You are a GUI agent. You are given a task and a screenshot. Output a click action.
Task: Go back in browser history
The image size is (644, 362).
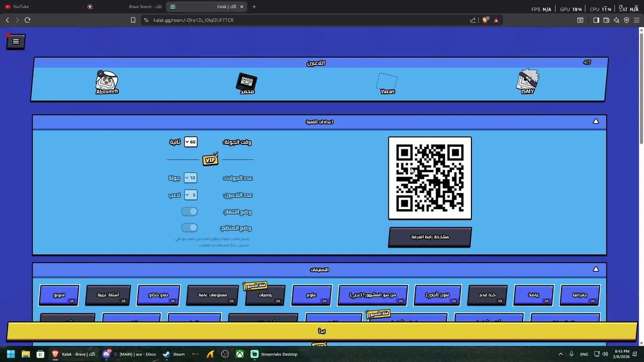tap(7, 20)
